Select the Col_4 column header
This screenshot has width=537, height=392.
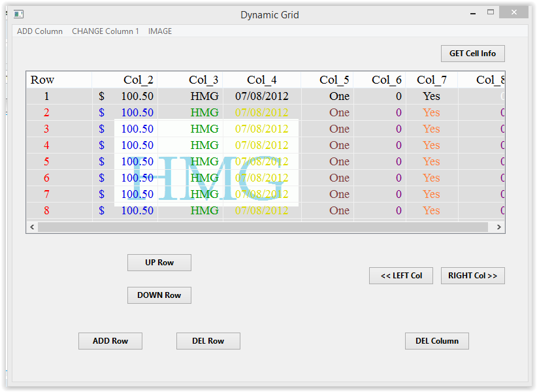(x=261, y=80)
